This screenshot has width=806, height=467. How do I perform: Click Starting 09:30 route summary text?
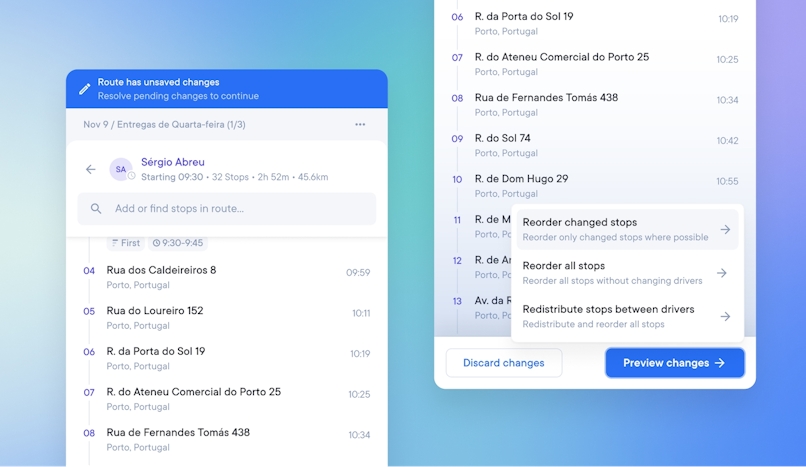coord(234,177)
